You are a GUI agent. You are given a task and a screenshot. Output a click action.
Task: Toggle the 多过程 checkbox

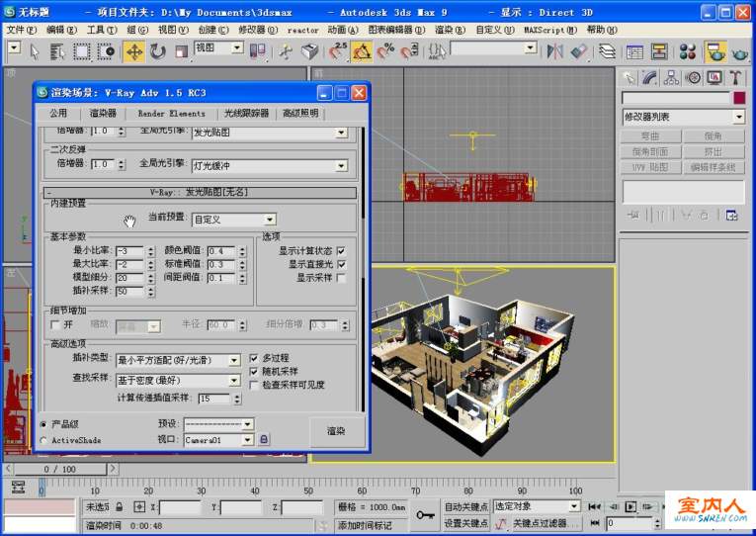[x=254, y=358]
